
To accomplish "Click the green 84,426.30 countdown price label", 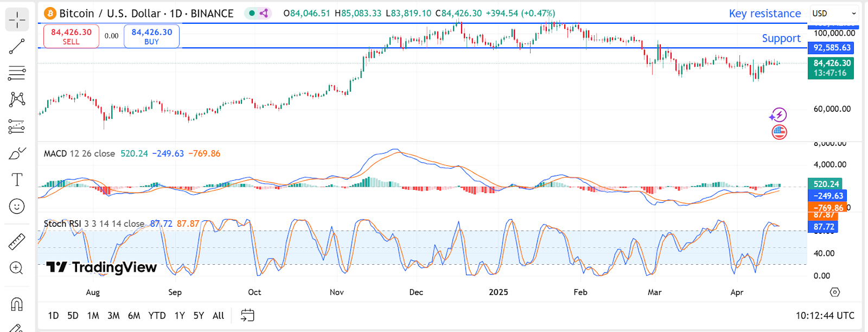I will tap(831, 68).
